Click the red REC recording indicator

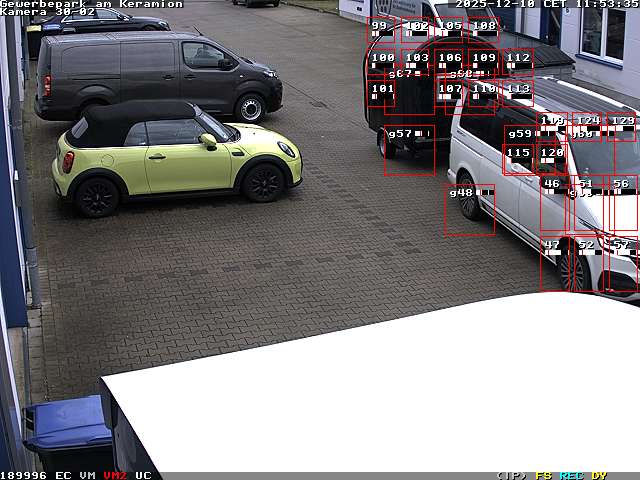pyautogui.click(x=572, y=475)
